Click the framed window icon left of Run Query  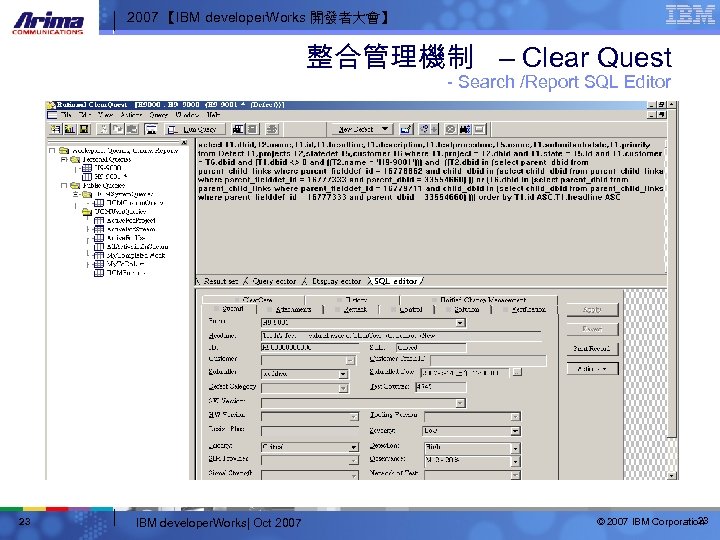tap(151, 129)
